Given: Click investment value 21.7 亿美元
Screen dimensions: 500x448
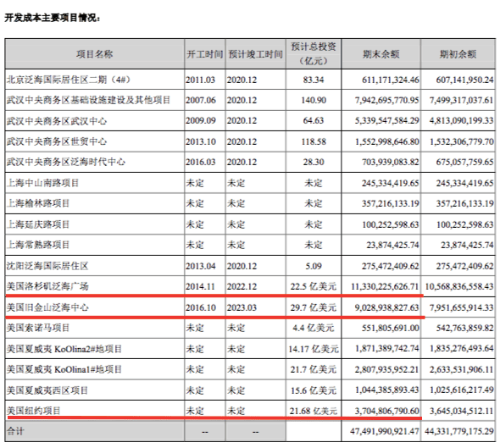Looking at the screenshot, I should pos(314,369).
